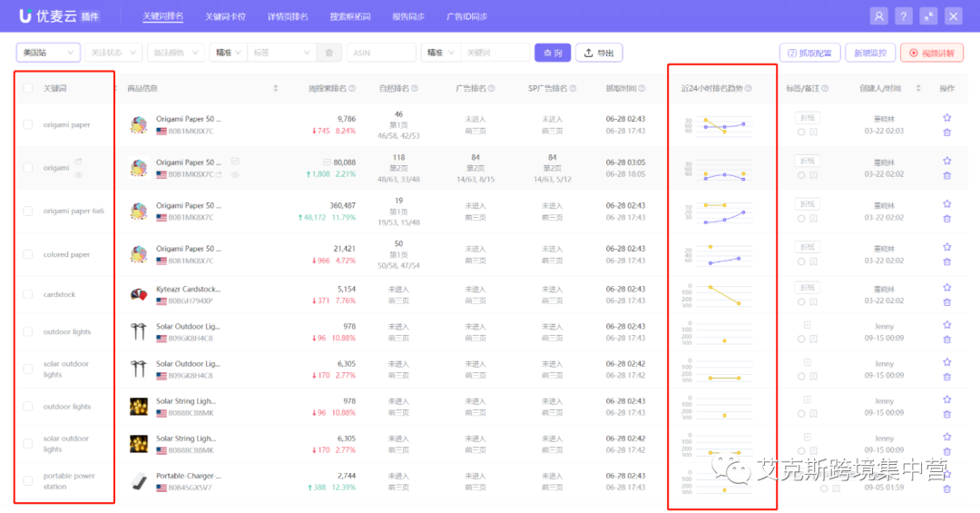Screen dimensions: 980x513
Task: Click the trend chart icon beside 80,088
Action: (327, 162)
